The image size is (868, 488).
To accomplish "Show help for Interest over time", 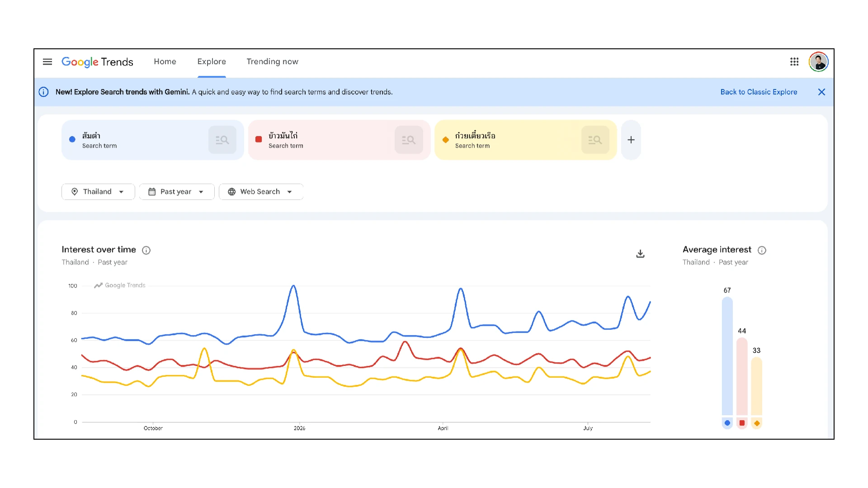I will [x=146, y=250].
